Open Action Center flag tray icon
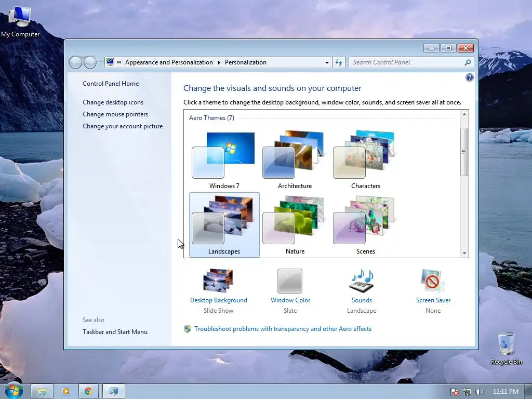 (x=454, y=392)
